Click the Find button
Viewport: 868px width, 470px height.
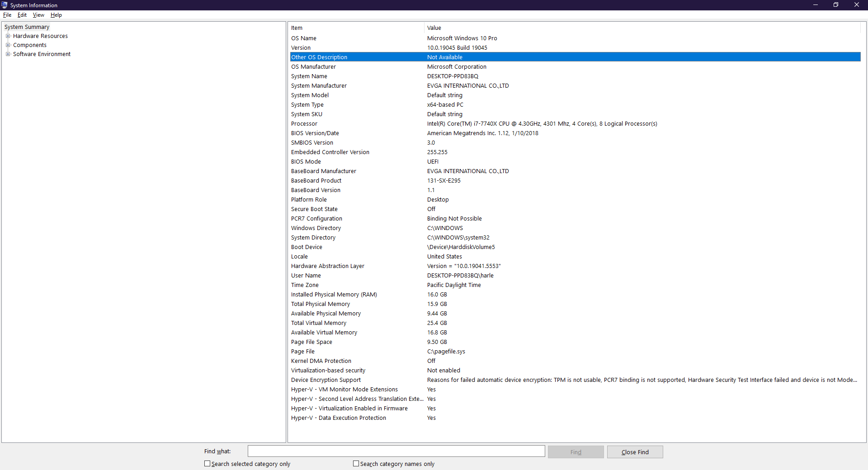[576, 452]
